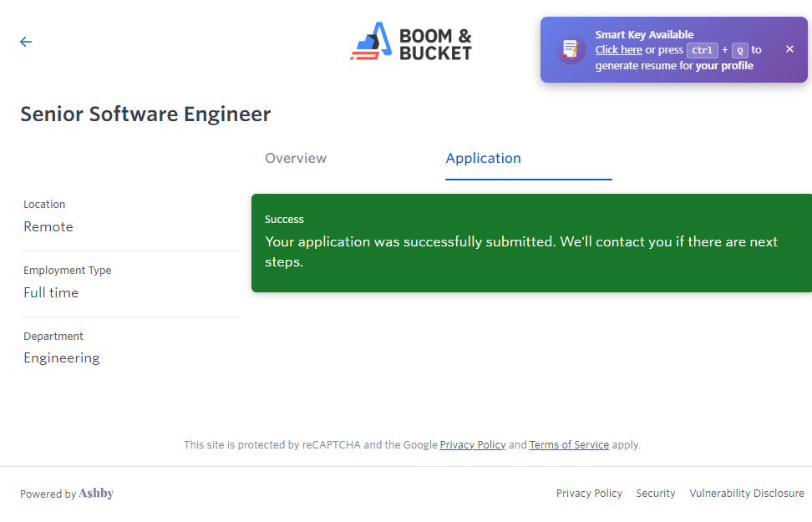Switch to the Overview tab
Screen dimensions: 812x522
[296, 159]
